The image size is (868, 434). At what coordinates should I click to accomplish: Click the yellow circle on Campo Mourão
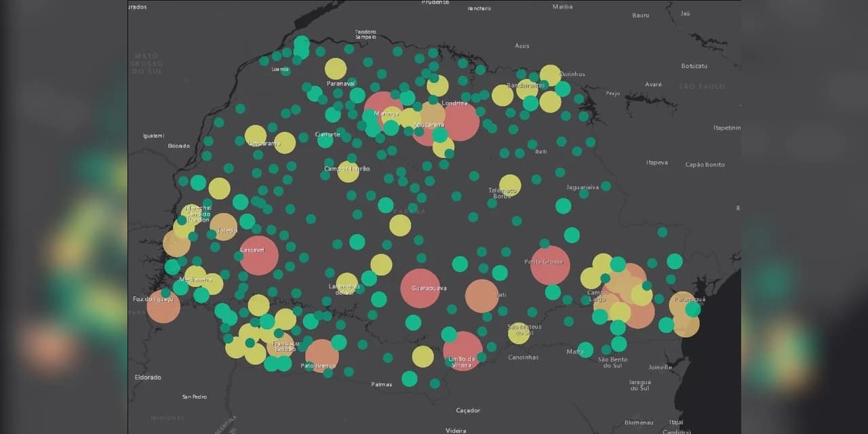coord(349,172)
